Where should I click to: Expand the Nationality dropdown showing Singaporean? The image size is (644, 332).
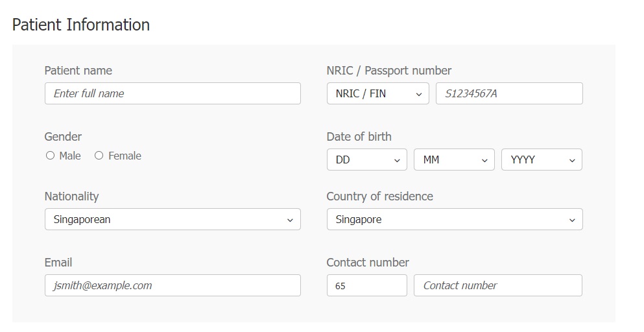[173, 219]
